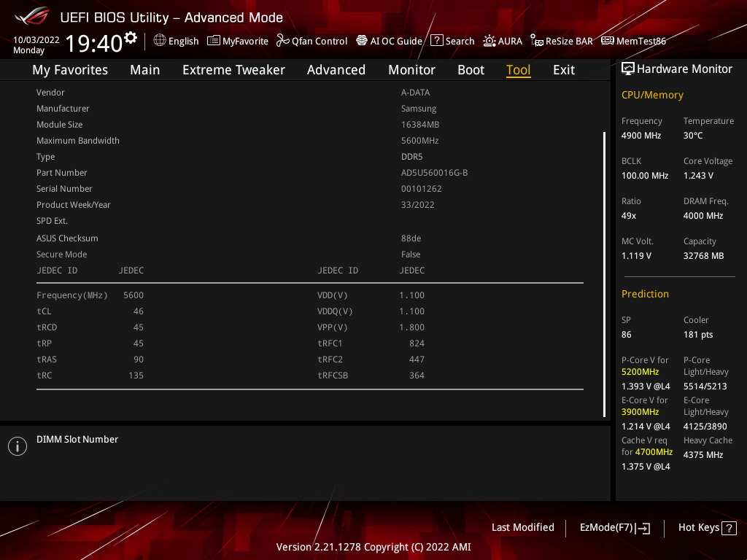Click the VPP(V) 1.800 value
This screenshot has width=747, height=560.
411,327
